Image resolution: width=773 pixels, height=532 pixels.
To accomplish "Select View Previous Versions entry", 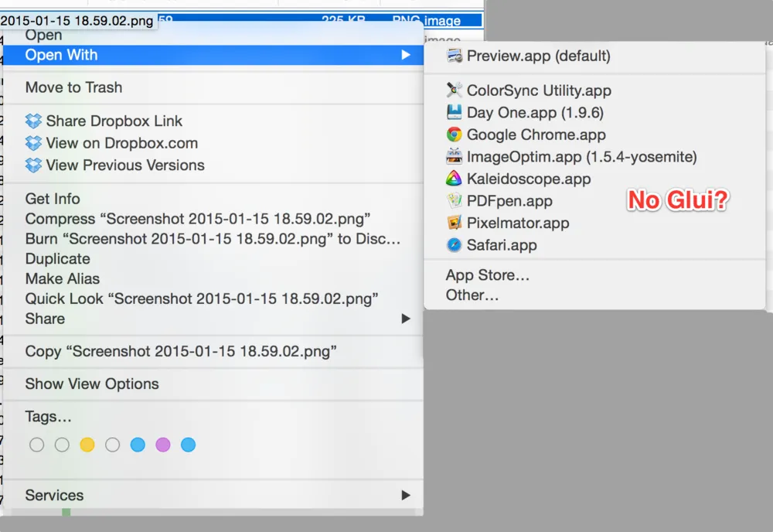I will pos(124,165).
